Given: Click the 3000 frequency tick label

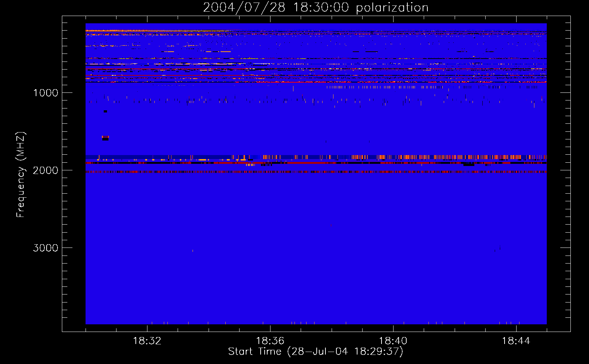Looking at the screenshot, I should coord(46,248).
